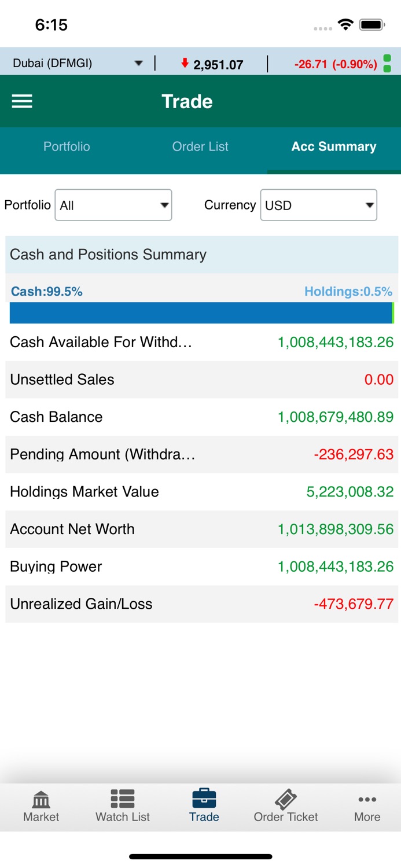Tap the green market status indicator
401x868 pixels.
point(388,63)
